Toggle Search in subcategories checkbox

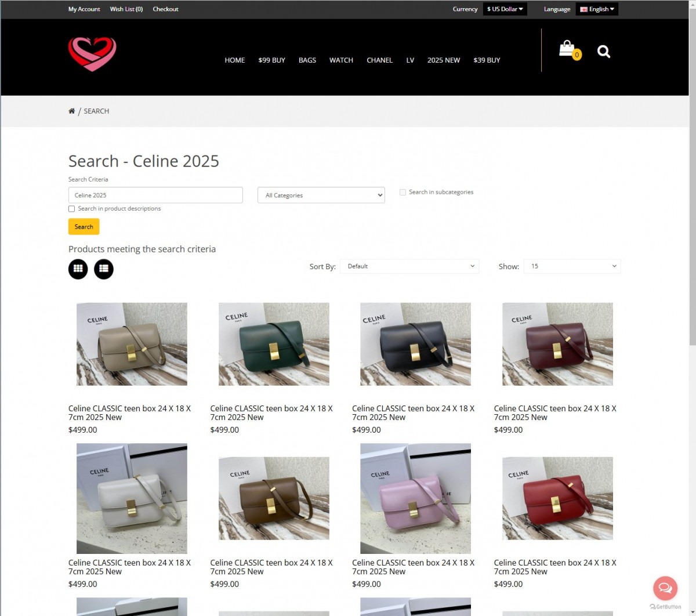pyautogui.click(x=403, y=192)
